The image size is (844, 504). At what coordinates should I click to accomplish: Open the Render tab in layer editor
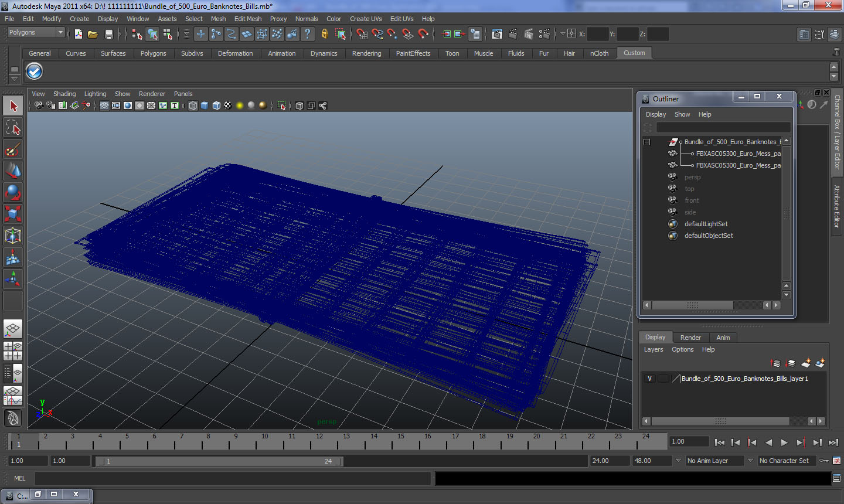690,338
